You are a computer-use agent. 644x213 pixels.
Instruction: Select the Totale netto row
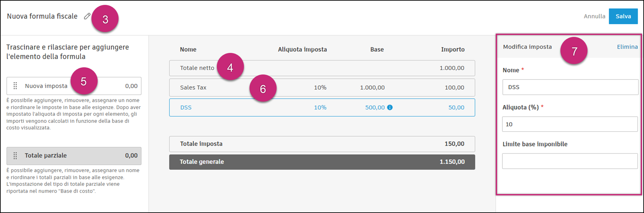pos(322,68)
